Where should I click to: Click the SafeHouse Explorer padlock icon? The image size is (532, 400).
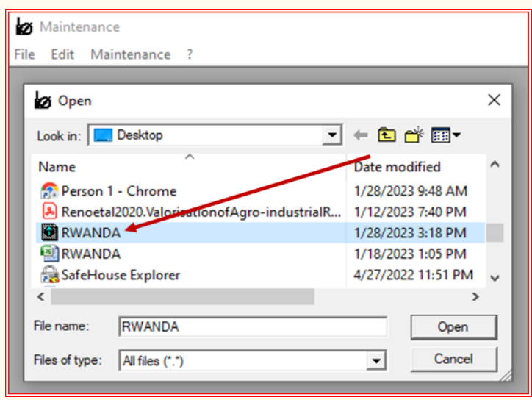[49, 274]
